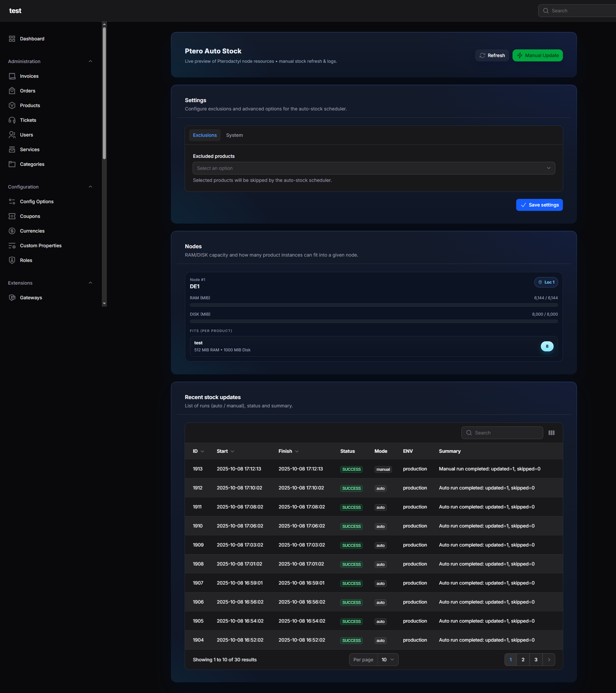Sort the table by ID column
Screen dimensions: 616x693
click(x=198, y=451)
